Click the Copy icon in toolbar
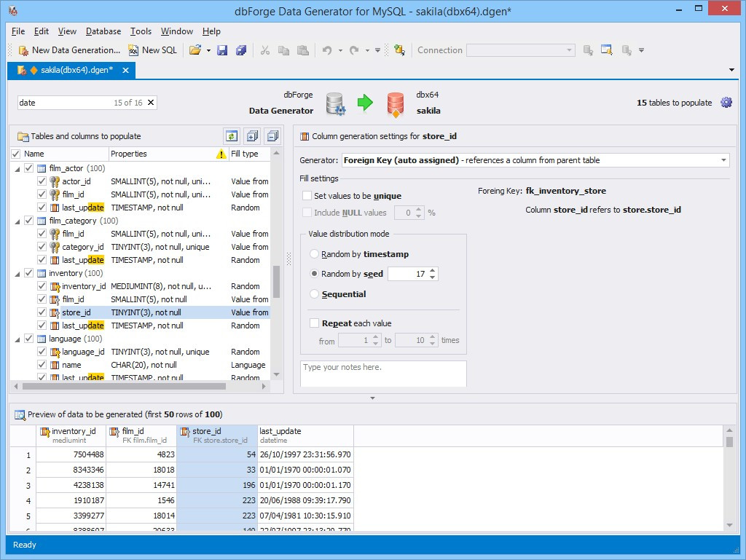The image size is (746, 560). (x=283, y=50)
